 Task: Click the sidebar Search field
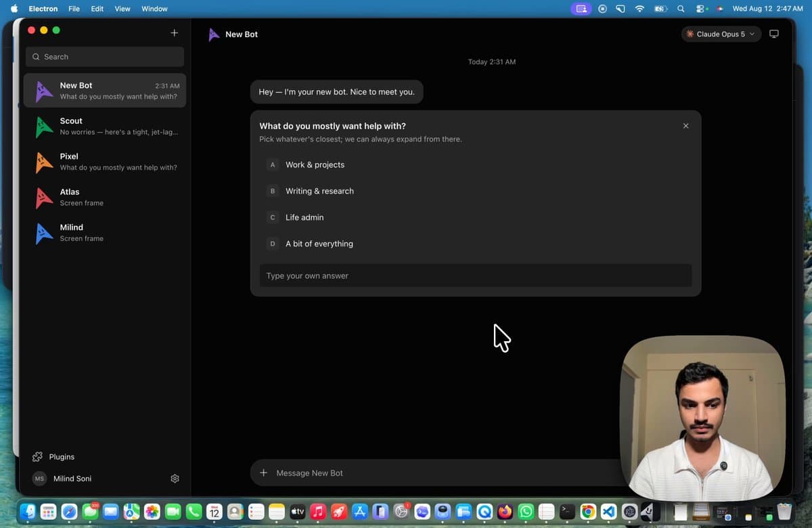[105, 57]
